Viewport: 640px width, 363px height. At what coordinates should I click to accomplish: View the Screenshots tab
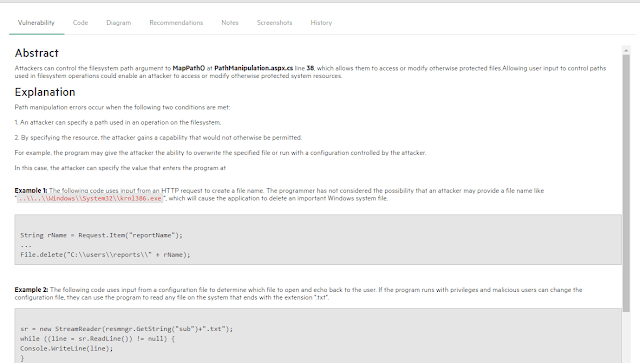tap(274, 23)
